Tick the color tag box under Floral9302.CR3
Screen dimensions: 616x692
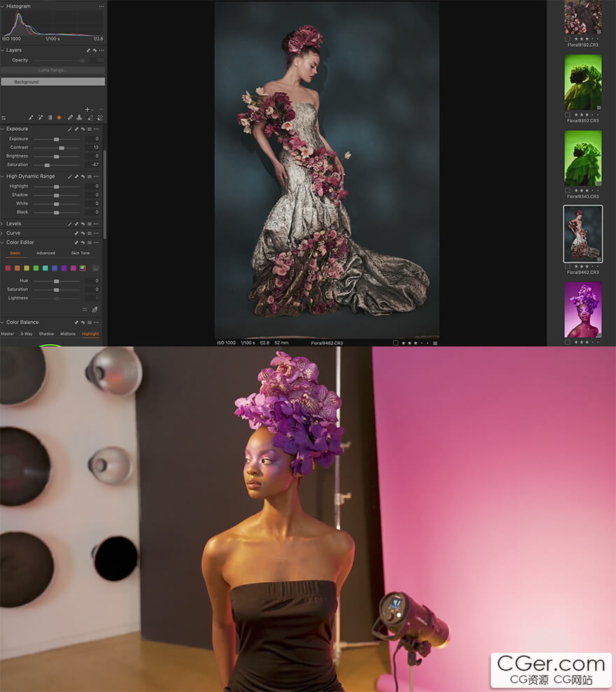568,115
